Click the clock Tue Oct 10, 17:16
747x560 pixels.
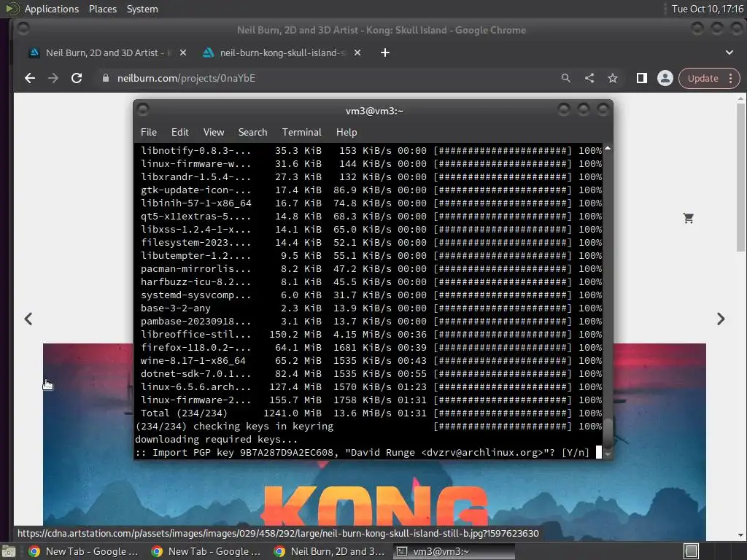point(708,9)
